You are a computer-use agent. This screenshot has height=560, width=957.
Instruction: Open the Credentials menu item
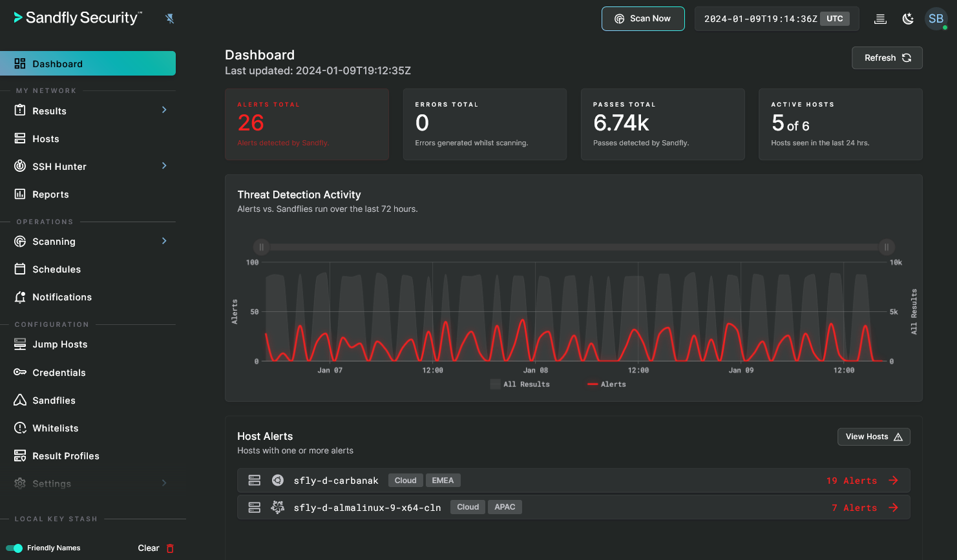[x=88, y=373]
